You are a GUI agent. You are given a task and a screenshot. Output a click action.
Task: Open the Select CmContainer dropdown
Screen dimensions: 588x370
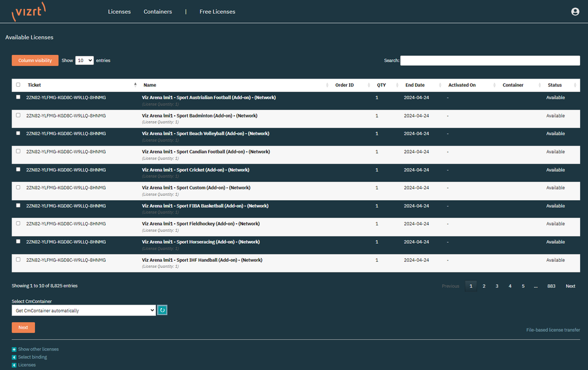(x=83, y=310)
